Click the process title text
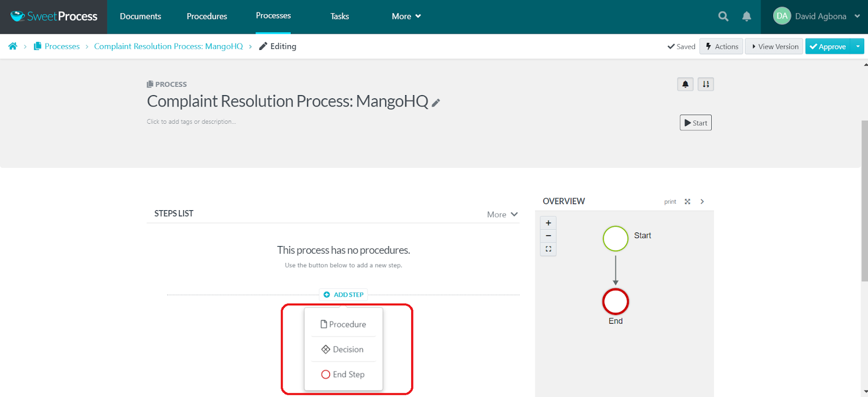The image size is (868, 397). (x=288, y=101)
